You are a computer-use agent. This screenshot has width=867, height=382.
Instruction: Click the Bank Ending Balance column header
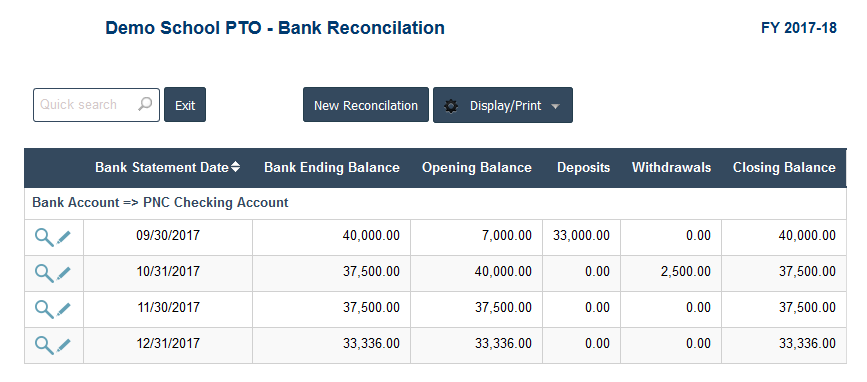[x=332, y=168]
